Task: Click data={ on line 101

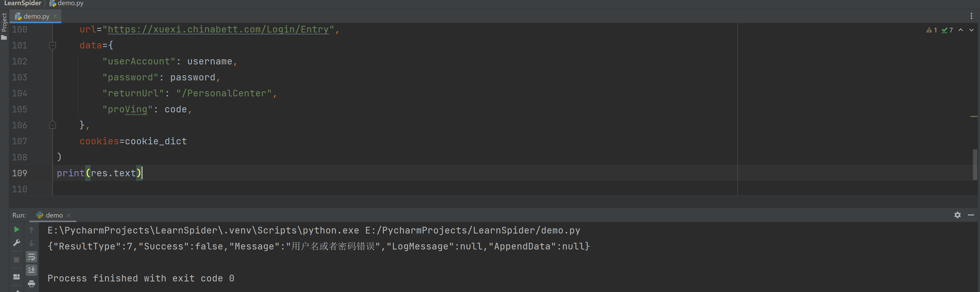Action: (96, 46)
